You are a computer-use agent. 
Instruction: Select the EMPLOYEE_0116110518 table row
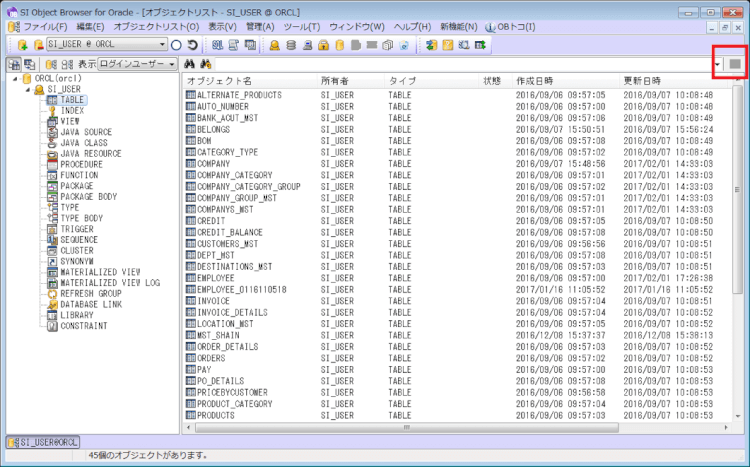(456, 289)
